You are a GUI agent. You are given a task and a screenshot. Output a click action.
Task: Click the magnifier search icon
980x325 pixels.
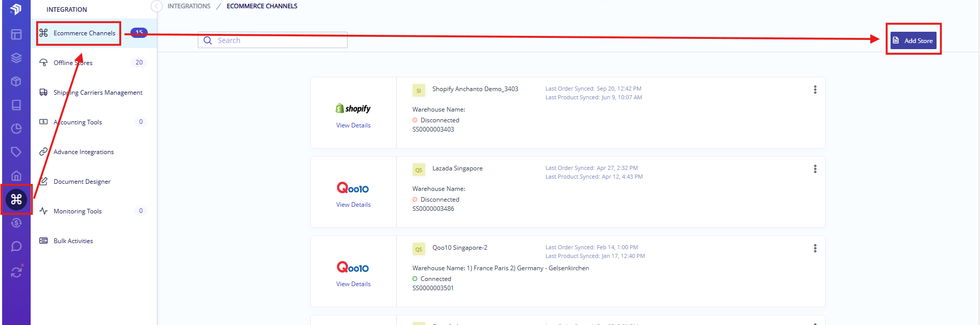tap(208, 40)
